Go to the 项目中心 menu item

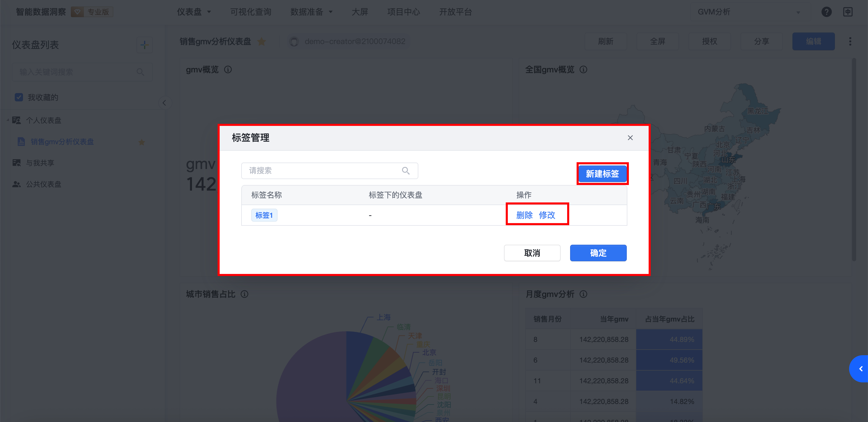pos(403,12)
